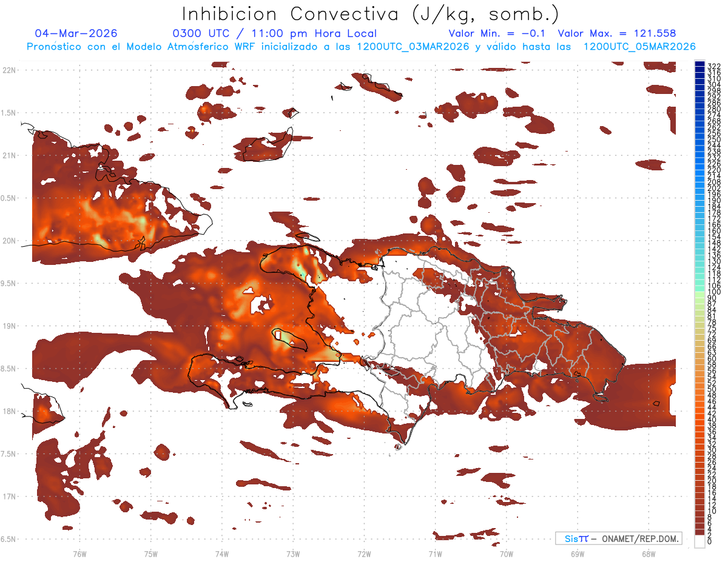The width and height of the screenshot is (728, 562).
Task: Click the '74W' longitude label
Action: point(222,554)
